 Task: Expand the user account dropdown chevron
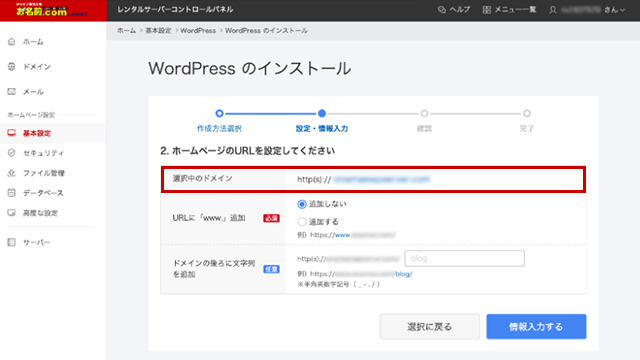click(622, 10)
